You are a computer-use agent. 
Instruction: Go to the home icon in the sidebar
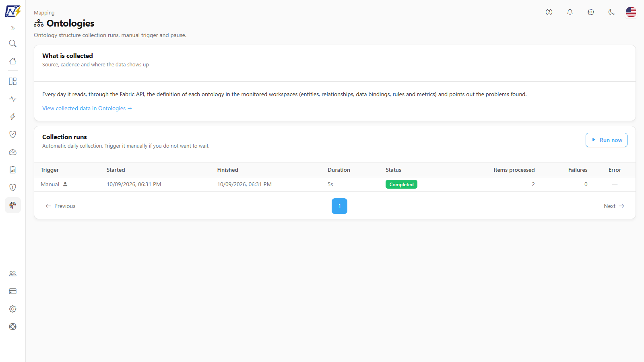[13, 61]
